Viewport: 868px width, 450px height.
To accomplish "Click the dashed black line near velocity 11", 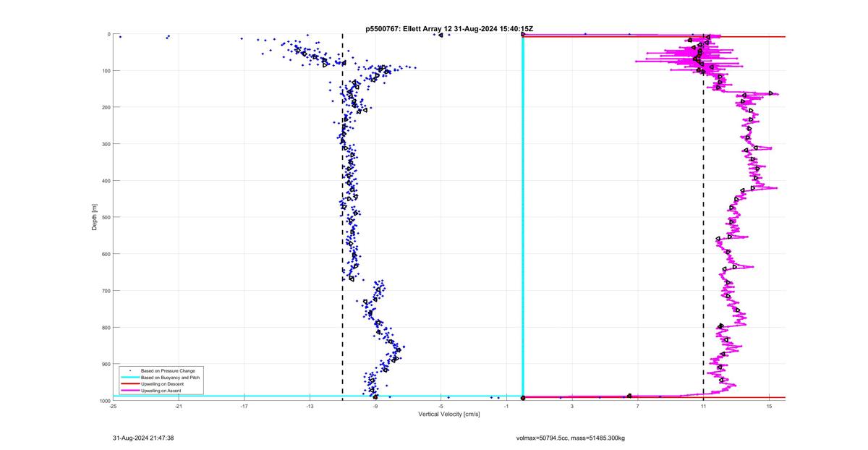I will click(x=703, y=217).
